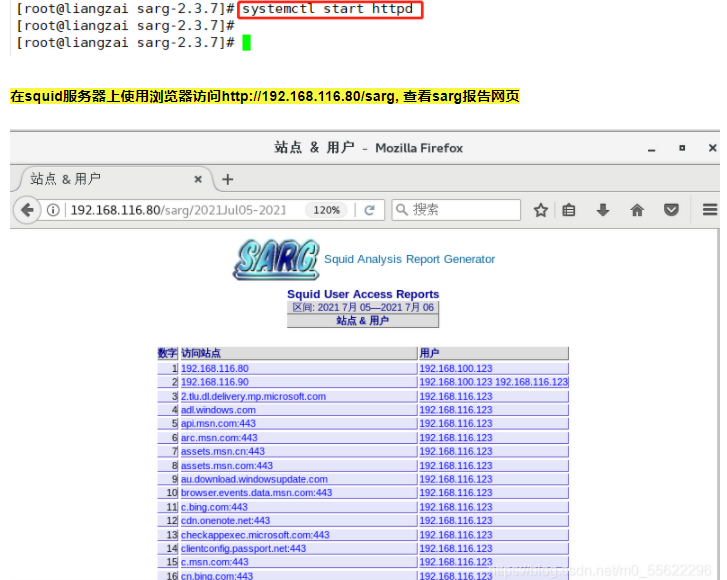
Task: Minimize the Mozilla Firefox window
Action: click(x=651, y=150)
